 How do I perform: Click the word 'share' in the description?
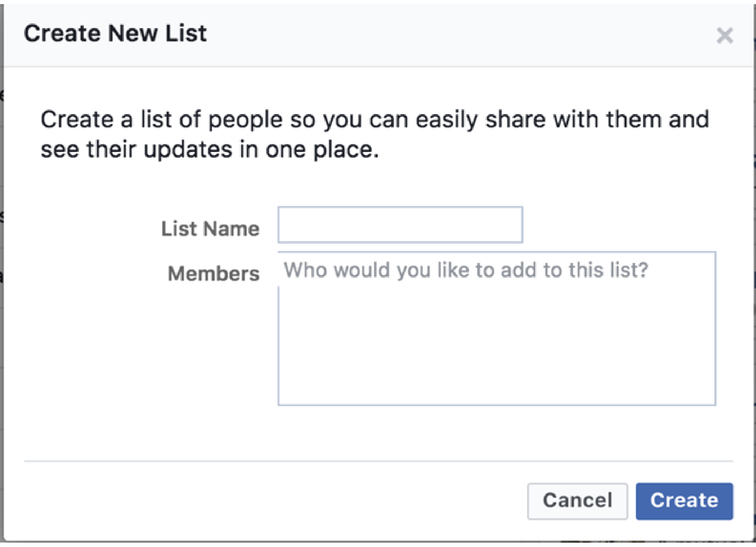pyautogui.click(x=516, y=120)
